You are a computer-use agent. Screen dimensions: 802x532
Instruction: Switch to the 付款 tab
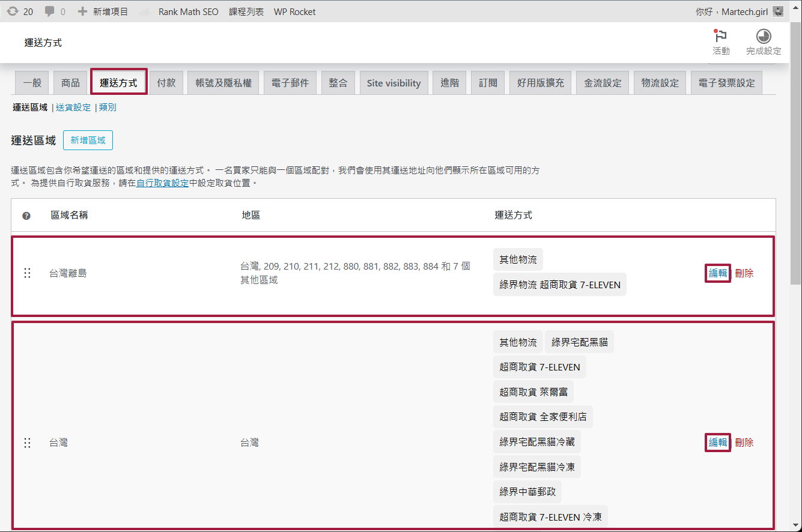(166, 82)
